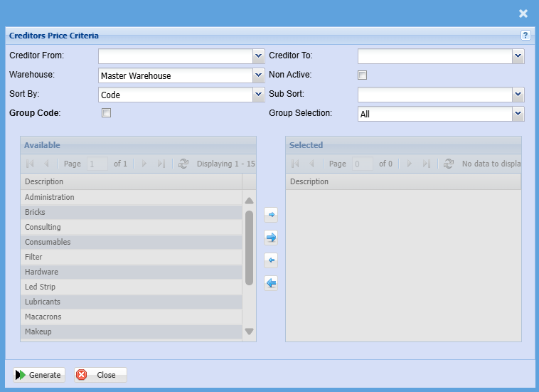Refresh the Available list
Screen dimensions: 539x392
(x=183, y=164)
